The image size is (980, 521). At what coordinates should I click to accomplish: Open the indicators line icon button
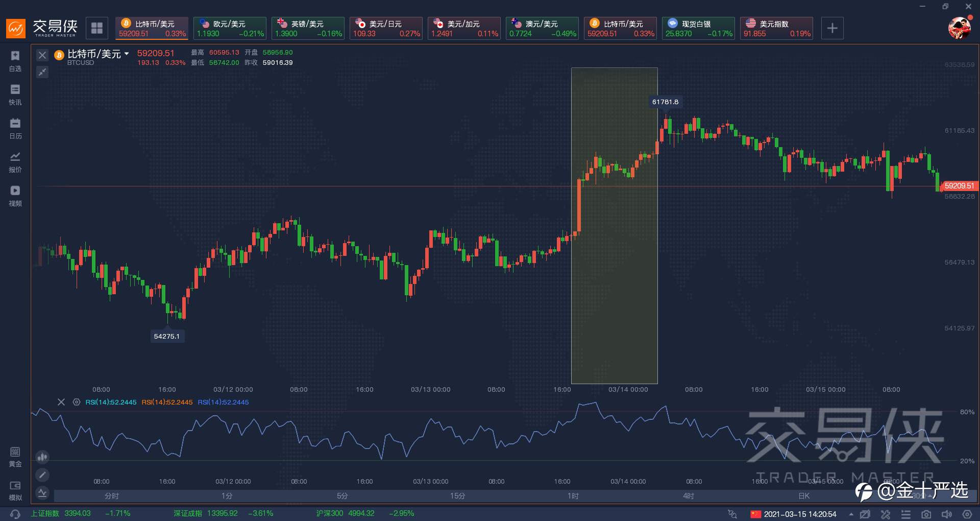coord(42,493)
